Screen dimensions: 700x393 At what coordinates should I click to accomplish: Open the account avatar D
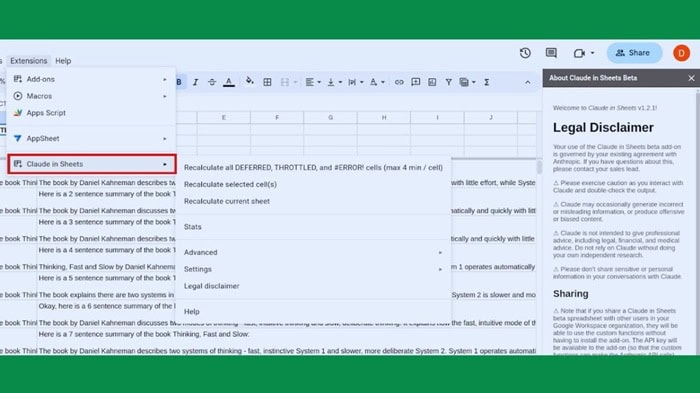tap(681, 53)
